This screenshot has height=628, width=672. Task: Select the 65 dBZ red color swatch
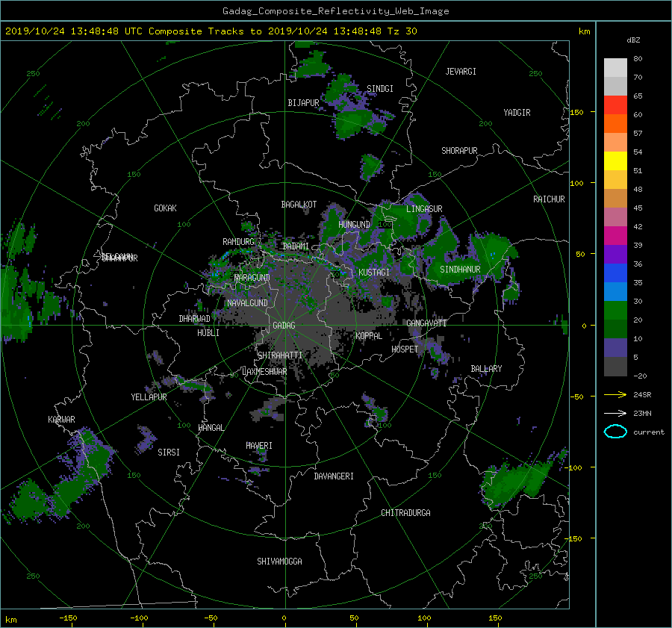tap(615, 105)
